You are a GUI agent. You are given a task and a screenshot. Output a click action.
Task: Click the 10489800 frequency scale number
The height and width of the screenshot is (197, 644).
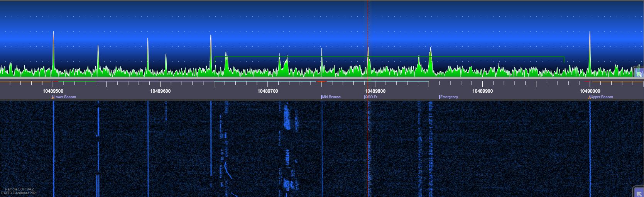click(375, 91)
